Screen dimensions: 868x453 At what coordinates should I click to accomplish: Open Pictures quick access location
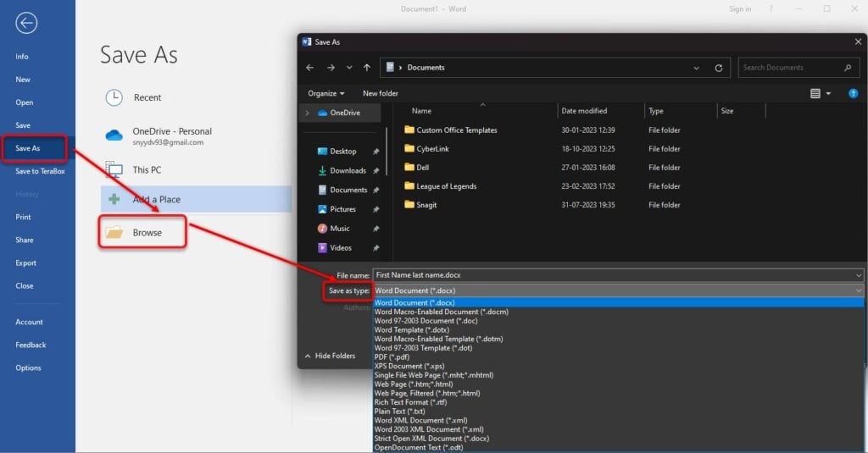click(x=337, y=209)
